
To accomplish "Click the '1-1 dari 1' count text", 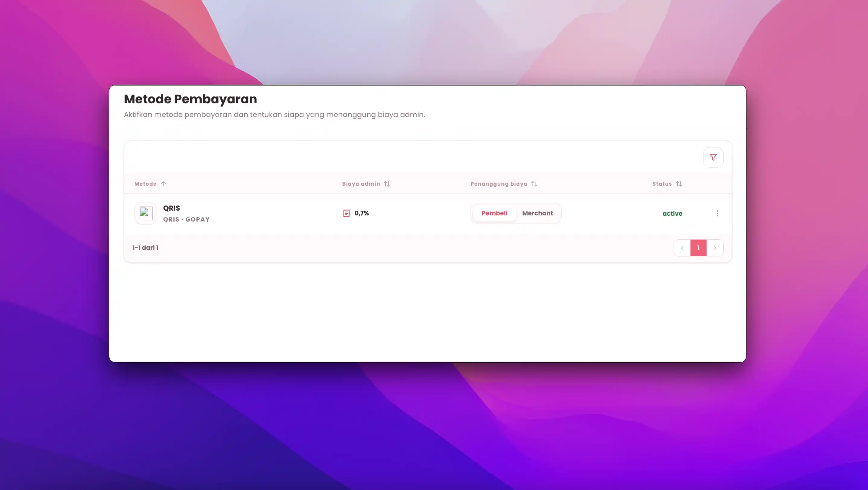I will pos(145,248).
